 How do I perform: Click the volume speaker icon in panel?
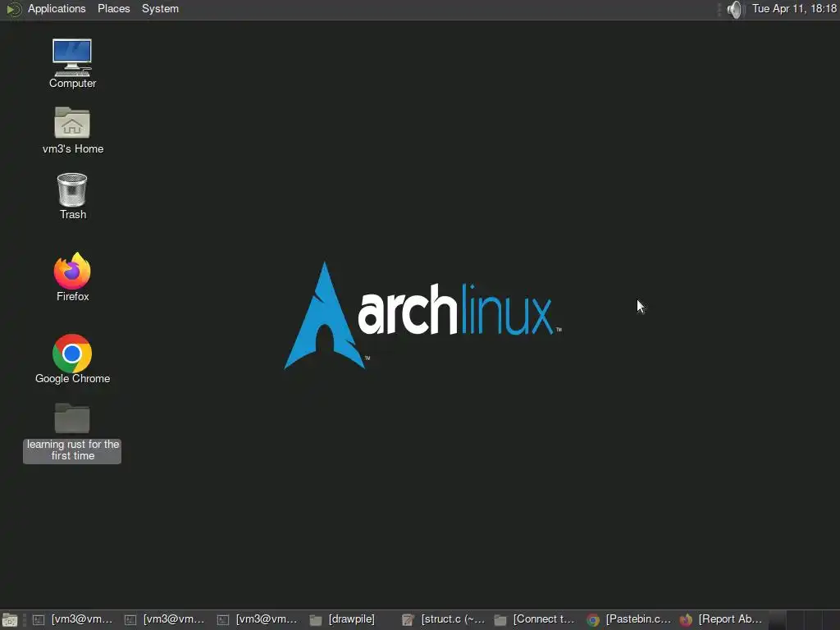coord(736,9)
